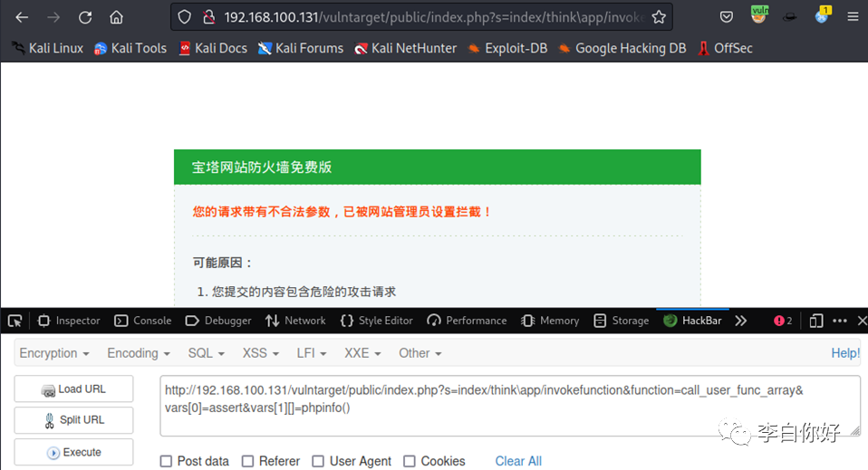Switch to the Storage tab
Screen dimensions: 868x470
(622, 321)
